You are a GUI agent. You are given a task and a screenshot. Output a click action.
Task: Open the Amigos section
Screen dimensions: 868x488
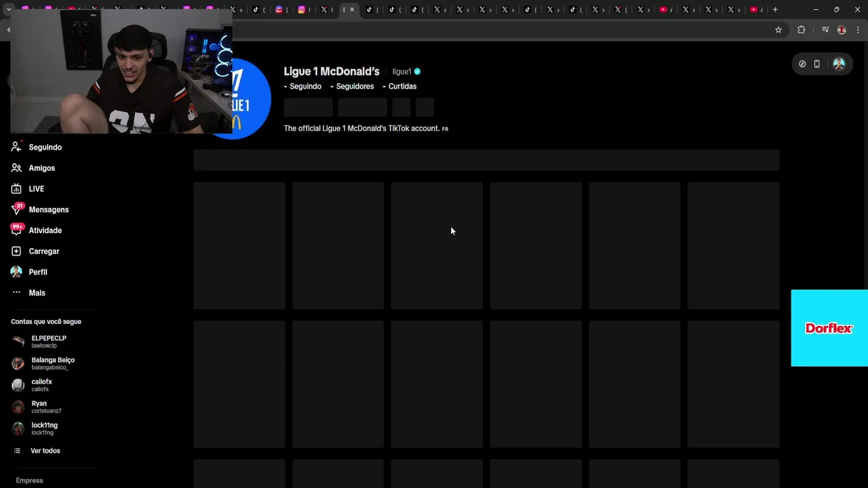tap(41, 168)
